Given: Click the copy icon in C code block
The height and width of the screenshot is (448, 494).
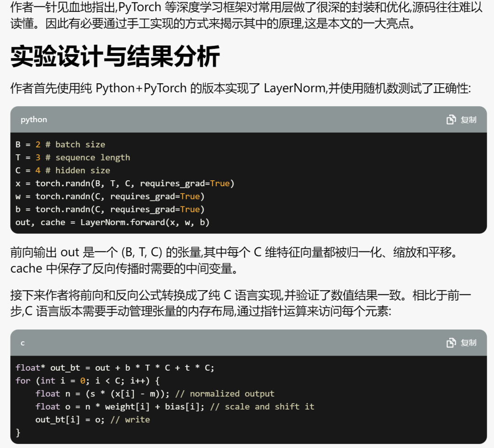Looking at the screenshot, I should tap(451, 343).
